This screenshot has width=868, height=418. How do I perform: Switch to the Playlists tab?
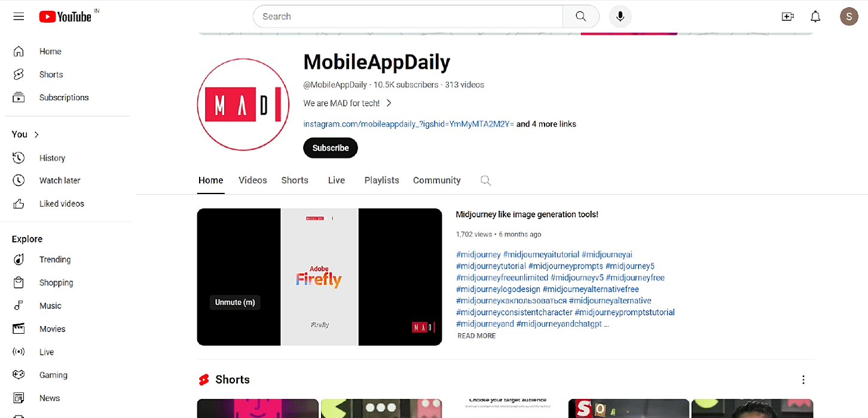pyautogui.click(x=381, y=180)
